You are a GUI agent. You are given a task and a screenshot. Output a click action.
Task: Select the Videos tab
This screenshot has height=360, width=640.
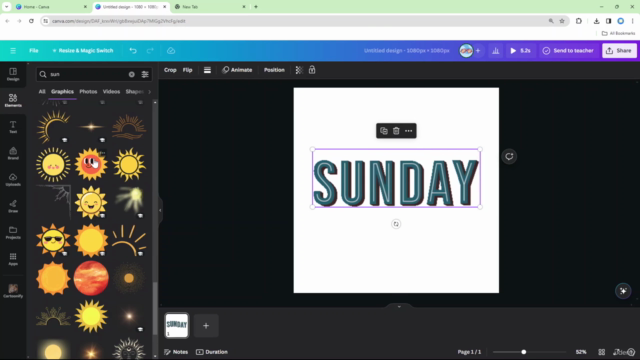click(x=111, y=91)
